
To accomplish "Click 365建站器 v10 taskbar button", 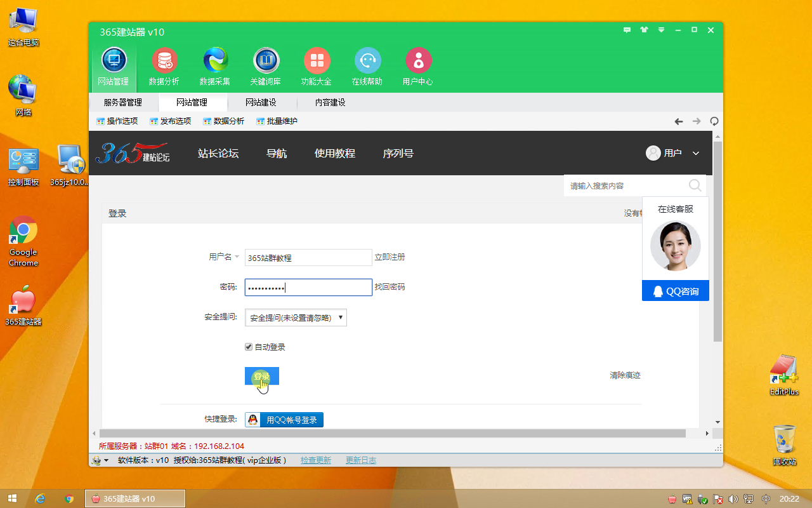I will tap(135, 498).
